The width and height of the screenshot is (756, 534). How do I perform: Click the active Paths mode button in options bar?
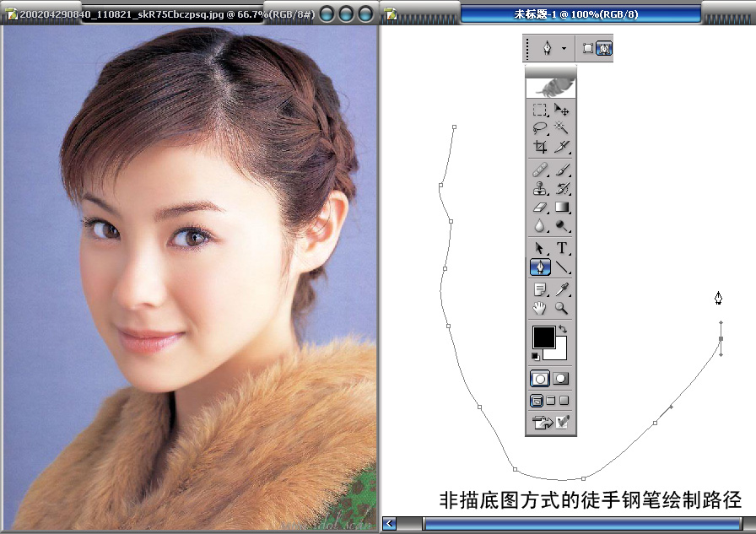604,48
